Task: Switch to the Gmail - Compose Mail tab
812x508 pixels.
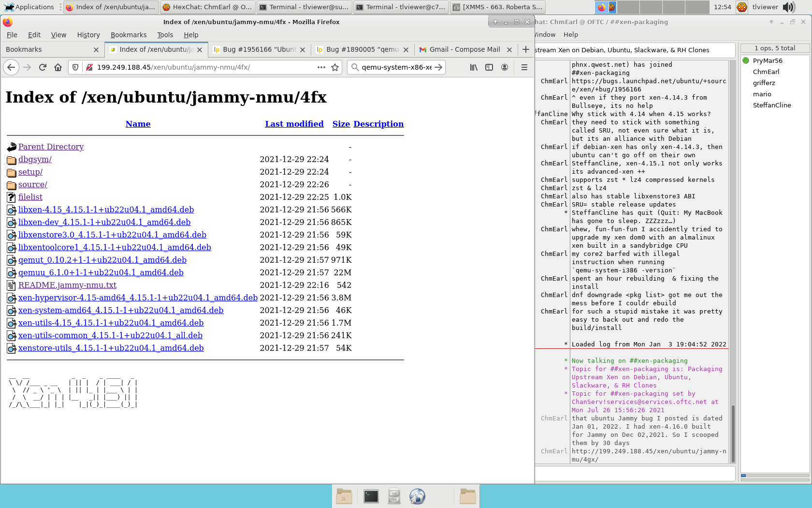Action: 464,49
